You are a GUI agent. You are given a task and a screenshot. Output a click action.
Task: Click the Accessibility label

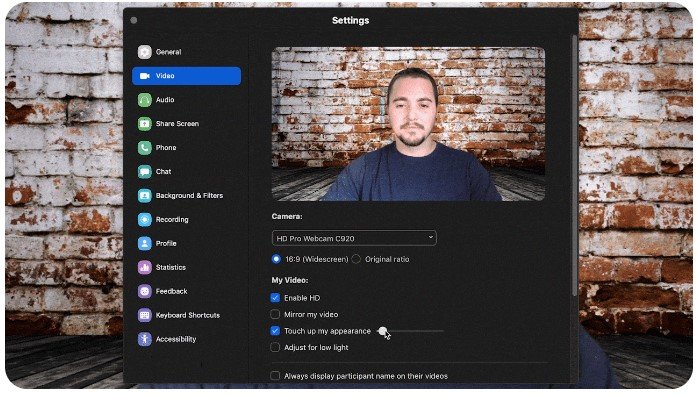tap(176, 339)
